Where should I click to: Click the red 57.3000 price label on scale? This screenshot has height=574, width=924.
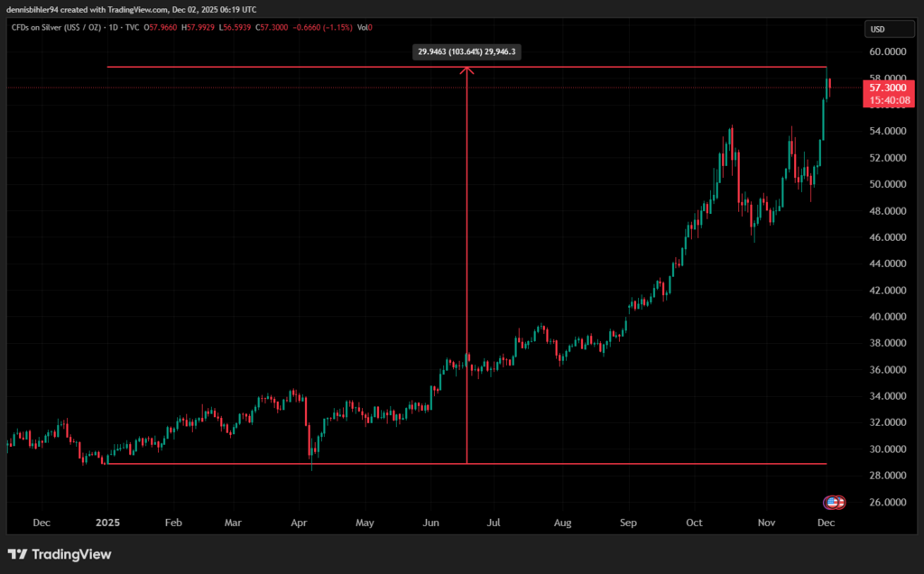888,88
